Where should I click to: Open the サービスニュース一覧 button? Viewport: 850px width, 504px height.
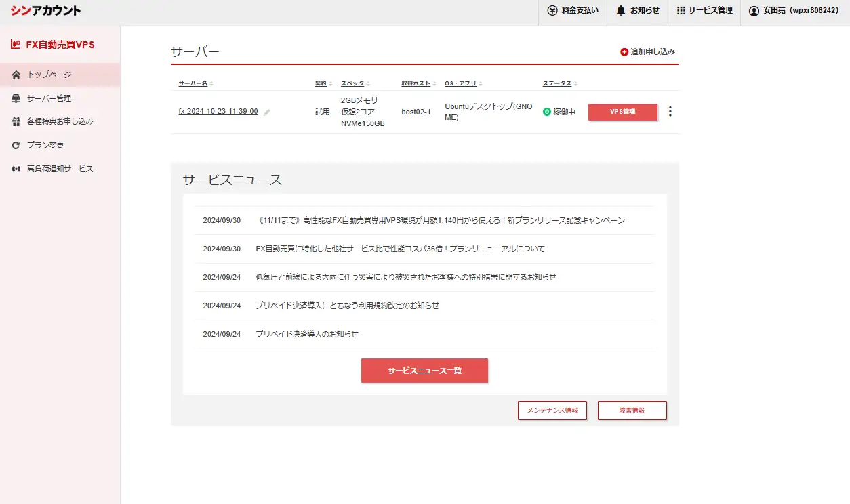(424, 371)
